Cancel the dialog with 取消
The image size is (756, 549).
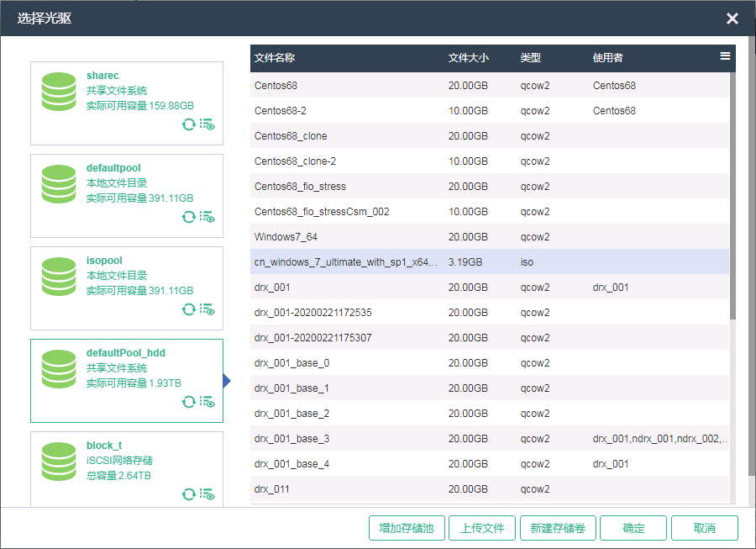(705, 528)
